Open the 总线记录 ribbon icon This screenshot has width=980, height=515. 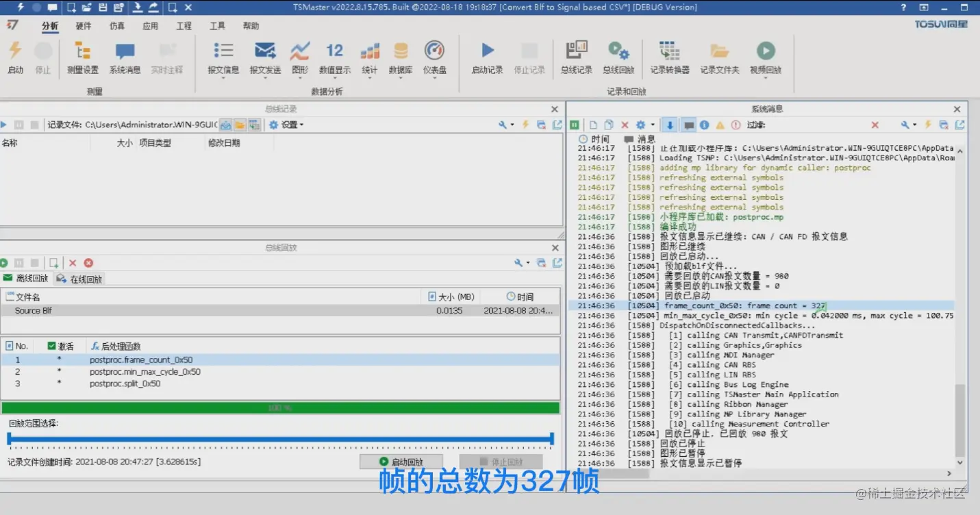(x=577, y=58)
